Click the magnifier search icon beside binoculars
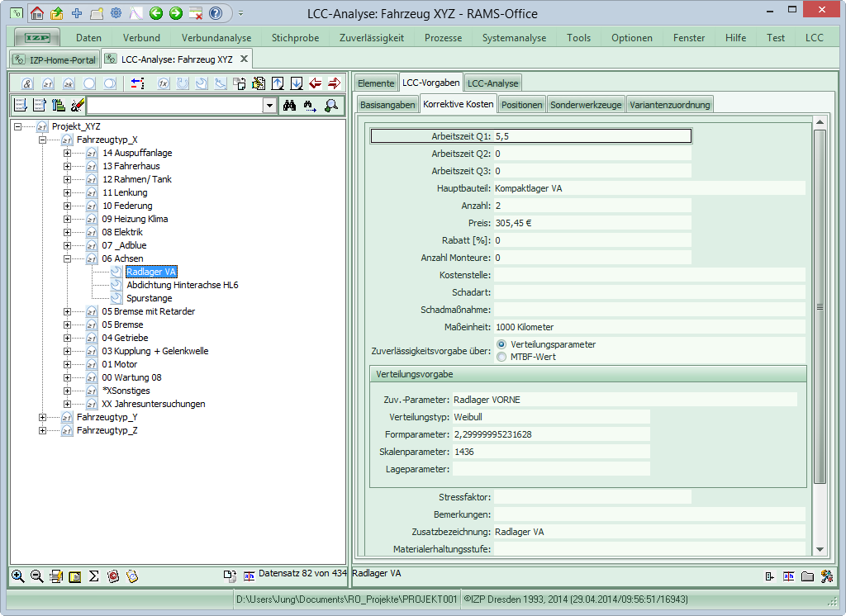Image resolution: width=846 pixels, height=616 pixels. (x=331, y=106)
